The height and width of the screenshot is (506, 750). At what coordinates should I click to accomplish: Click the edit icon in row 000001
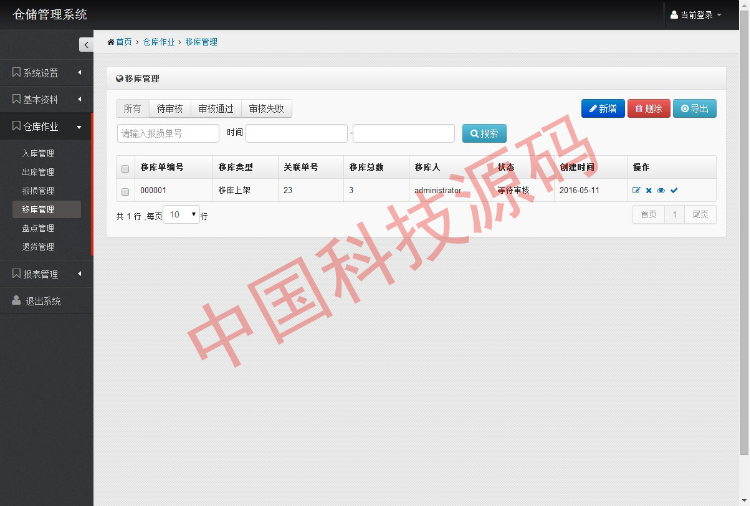pyautogui.click(x=636, y=190)
